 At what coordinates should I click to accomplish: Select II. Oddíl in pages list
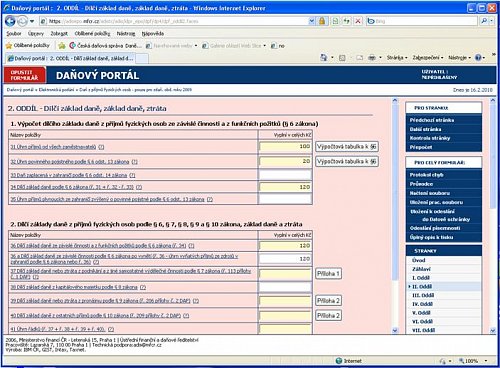[x=422, y=287]
